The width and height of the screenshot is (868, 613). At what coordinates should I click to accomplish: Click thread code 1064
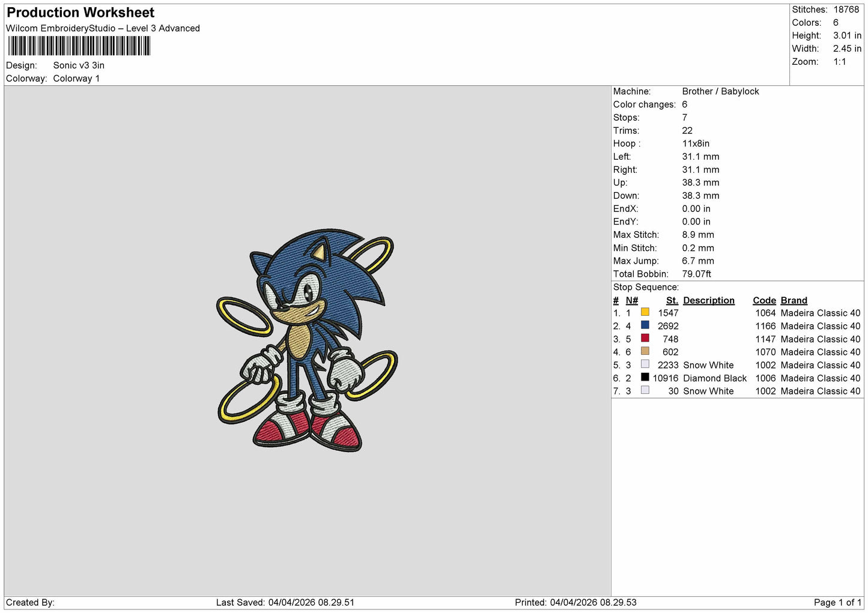click(x=765, y=313)
